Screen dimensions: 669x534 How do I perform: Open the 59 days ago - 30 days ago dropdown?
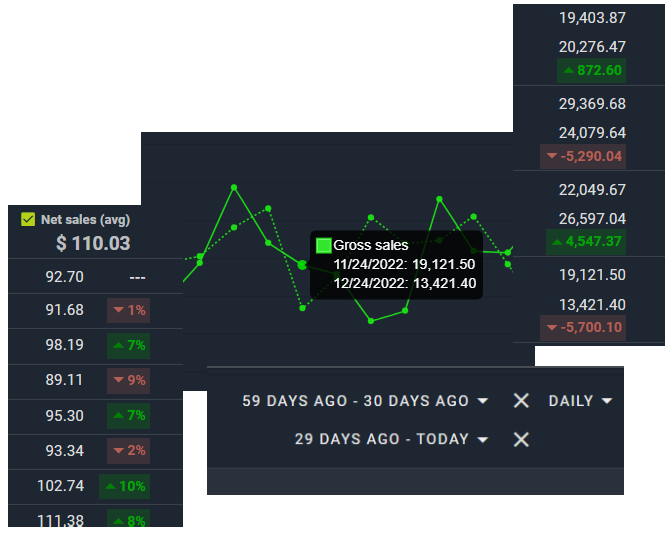point(365,401)
